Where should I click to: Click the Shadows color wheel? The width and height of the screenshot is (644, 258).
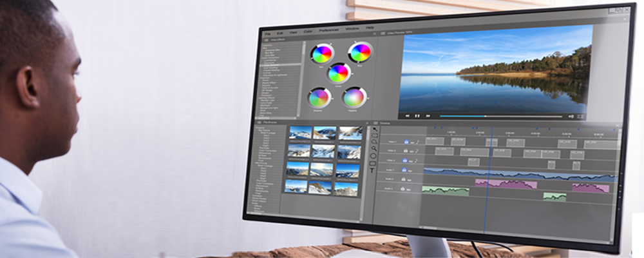click(318, 98)
